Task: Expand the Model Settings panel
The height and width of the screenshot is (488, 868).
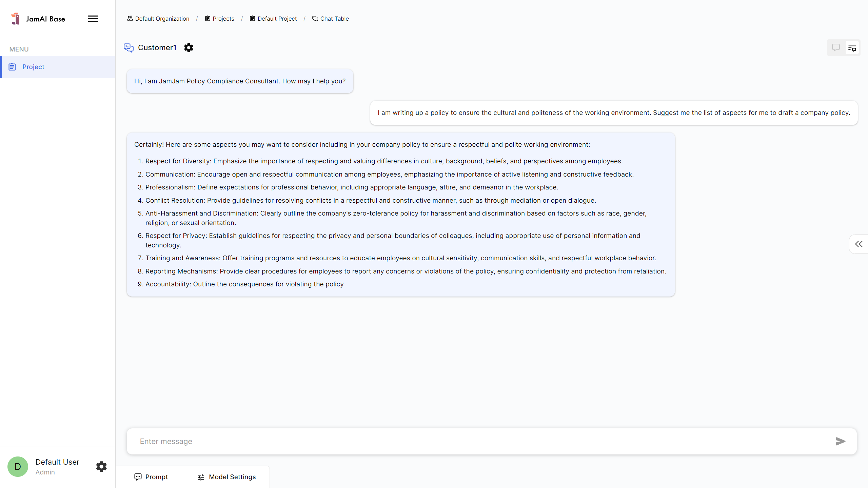Action: click(x=226, y=477)
